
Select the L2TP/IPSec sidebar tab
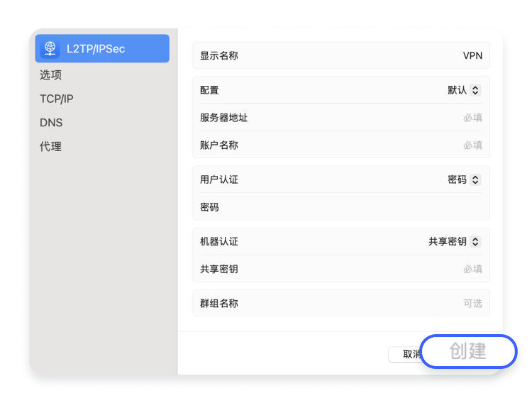(x=102, y=48)
